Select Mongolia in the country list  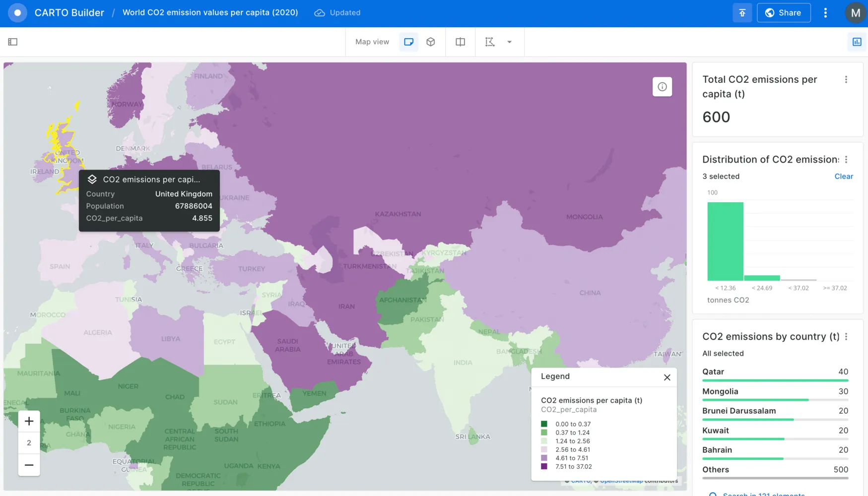720,391
